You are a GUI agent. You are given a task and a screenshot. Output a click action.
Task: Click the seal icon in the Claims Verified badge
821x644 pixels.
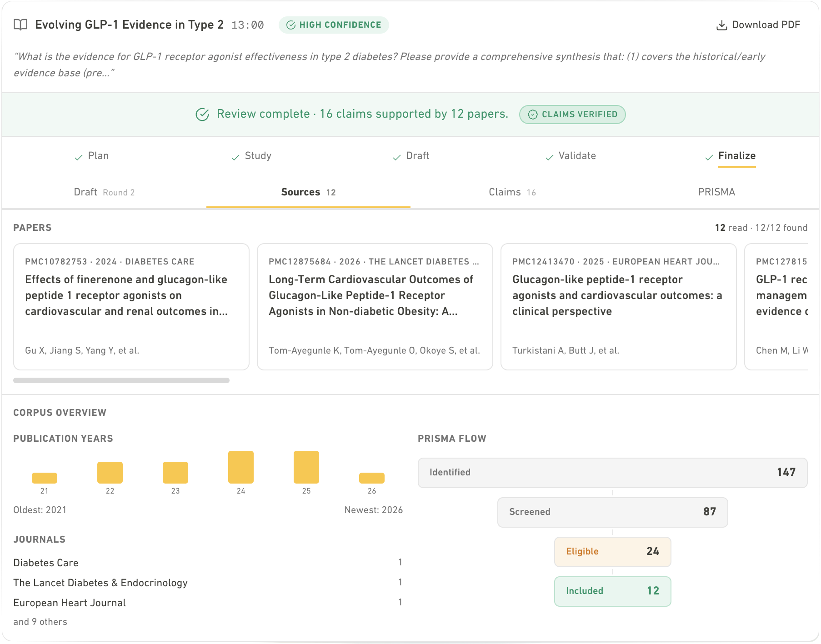coord(532,115)
